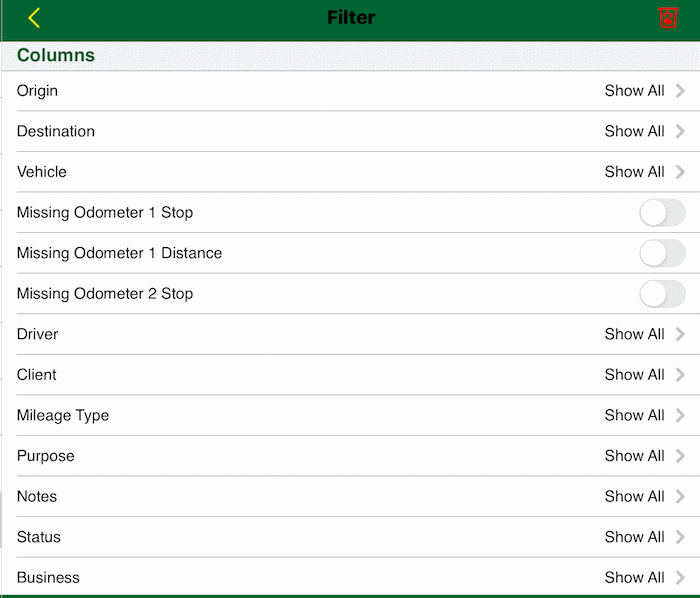Screen dimensions: 700x598
Task: Click the Notes row chevron arrow
Action: 680,496
